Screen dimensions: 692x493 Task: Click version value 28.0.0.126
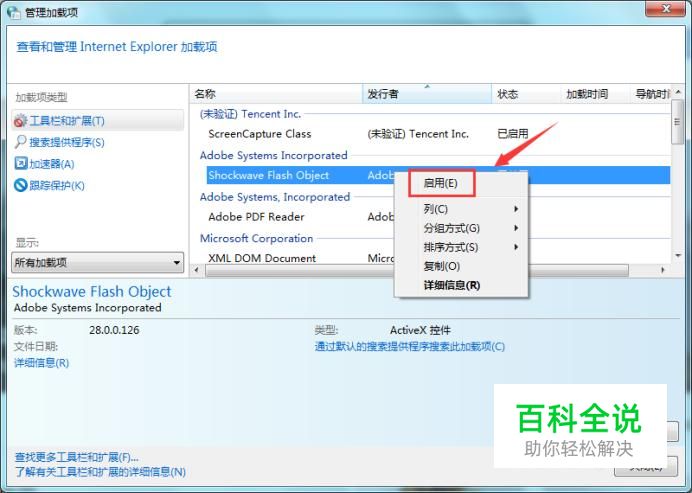coord(114,330)
